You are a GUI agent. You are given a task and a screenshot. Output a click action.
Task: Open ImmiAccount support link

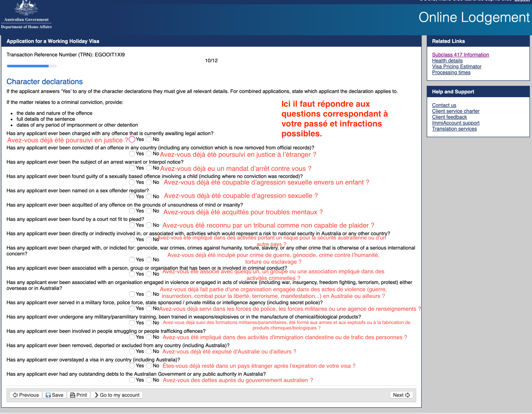(x=456, y=123)
